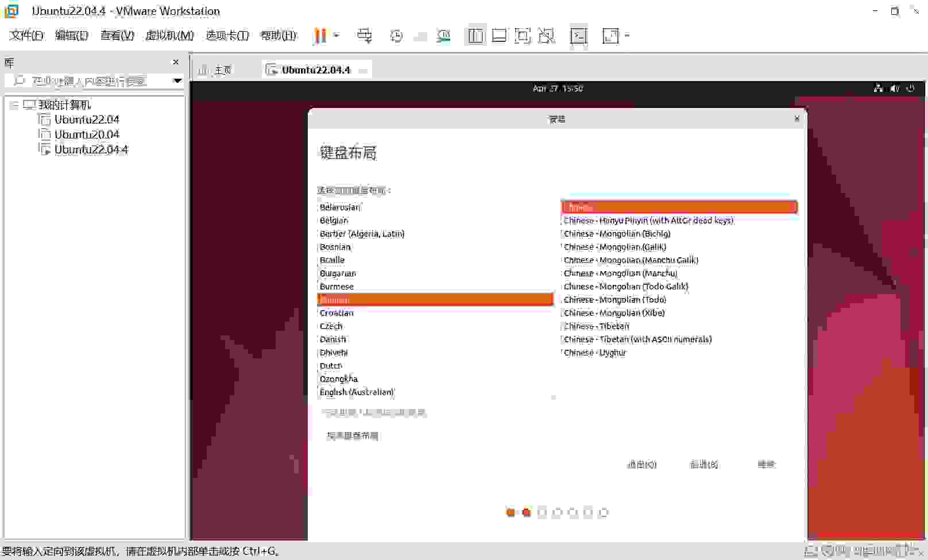Click the Ubuntu top bar clock
The image size is (928, 560).
point(557,88)
